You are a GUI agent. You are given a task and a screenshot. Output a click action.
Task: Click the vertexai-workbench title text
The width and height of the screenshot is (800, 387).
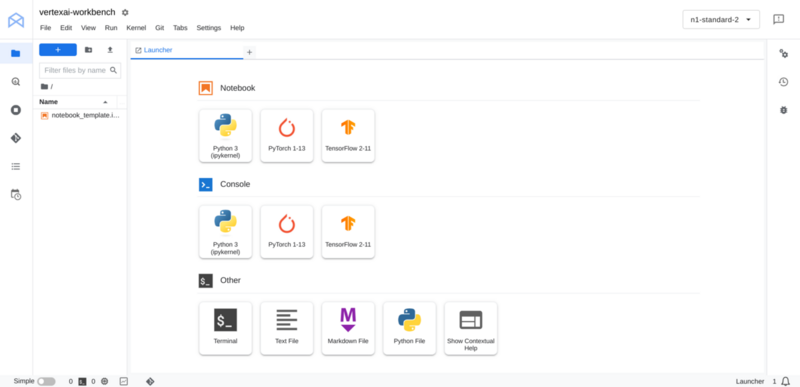77,12
